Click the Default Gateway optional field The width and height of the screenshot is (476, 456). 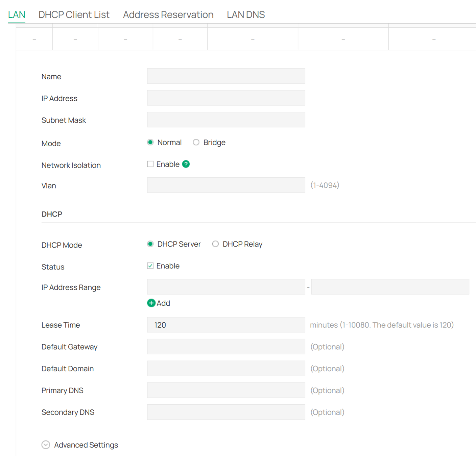pos(226,347)
